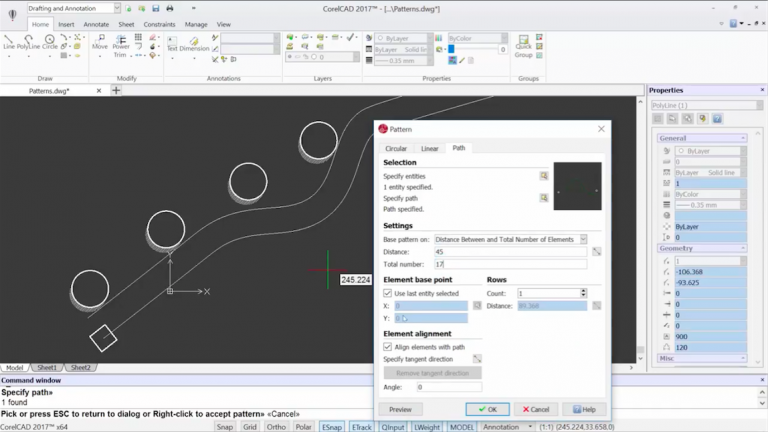This screenshot has width=768, height=432.
Task: Toggle Ortho mode in status bar
Action: [276, 427]
